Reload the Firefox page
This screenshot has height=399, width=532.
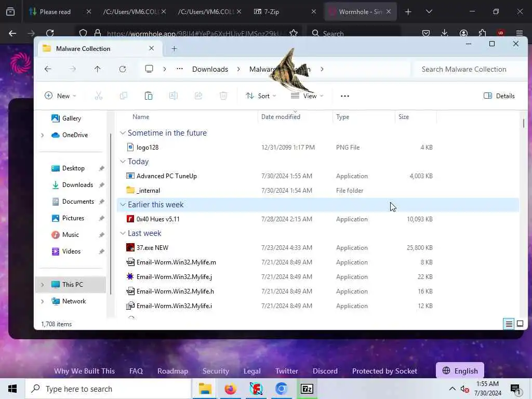pyautogui.click(x=50, y=33)
